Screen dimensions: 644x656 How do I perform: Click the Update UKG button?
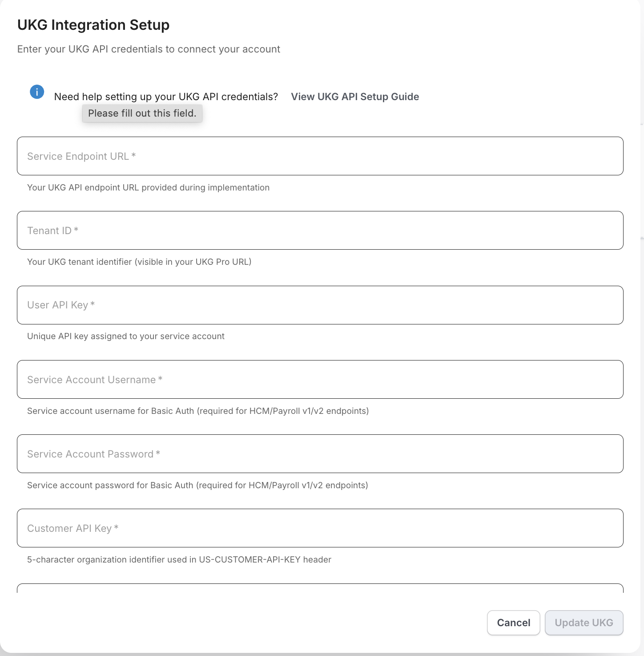click(584, 623)
